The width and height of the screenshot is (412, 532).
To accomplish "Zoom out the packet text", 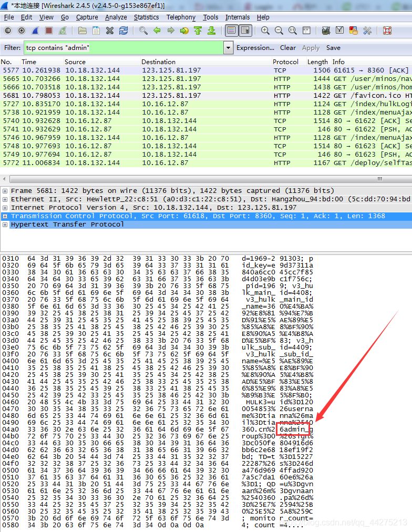I will coord(279,30).
